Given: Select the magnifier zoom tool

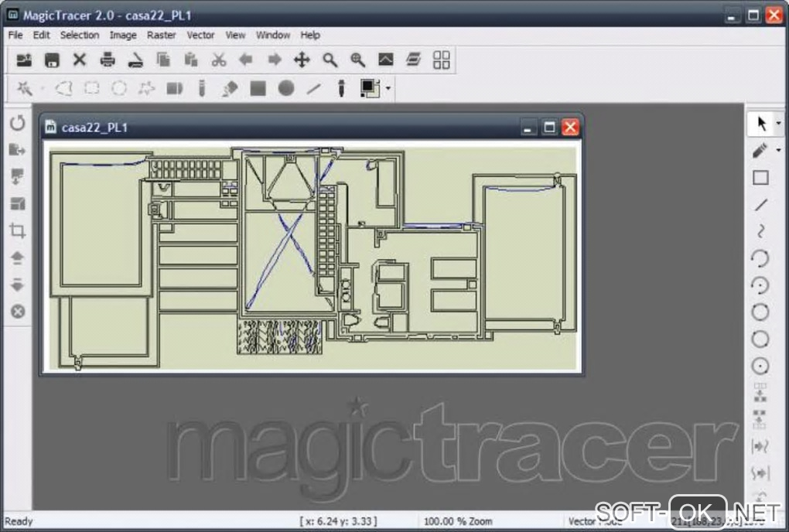Looking at the screenshot, I should (x=330, y=60).
